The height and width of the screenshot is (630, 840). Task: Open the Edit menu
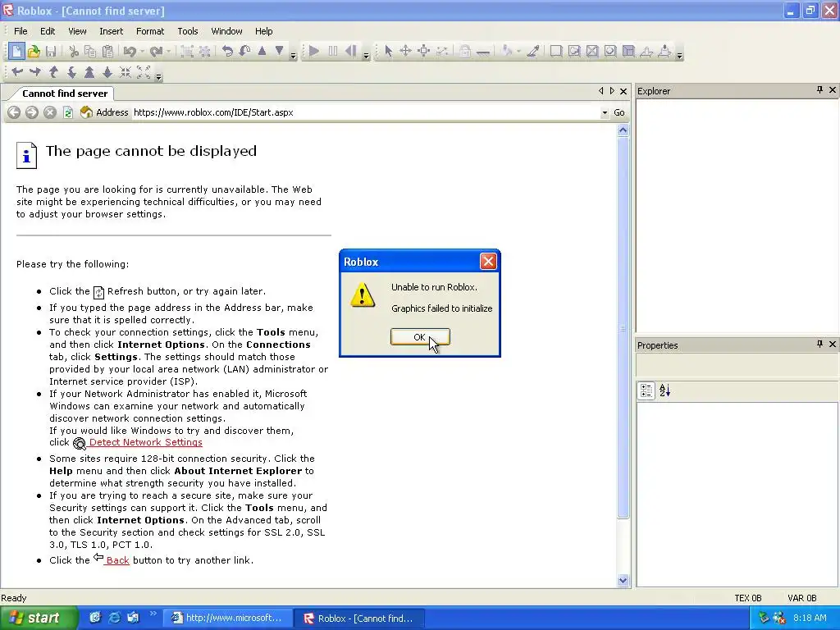pos(48,31)
